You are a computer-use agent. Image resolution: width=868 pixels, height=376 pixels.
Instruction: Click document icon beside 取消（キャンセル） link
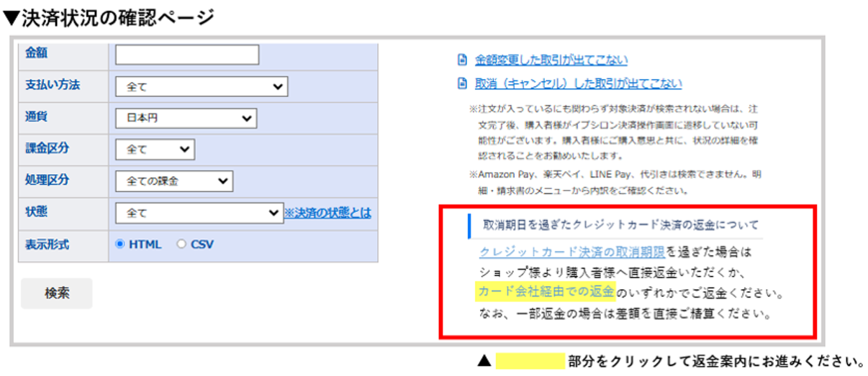pos(463,83)
